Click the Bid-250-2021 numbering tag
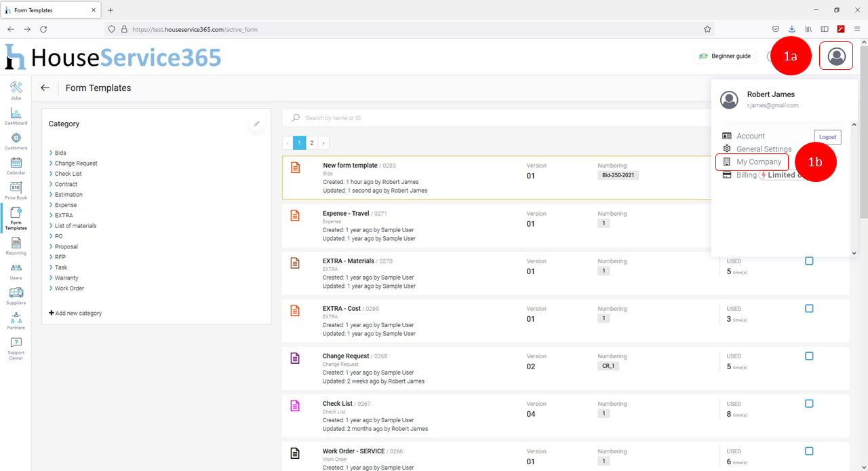 [x=618, y=175]
